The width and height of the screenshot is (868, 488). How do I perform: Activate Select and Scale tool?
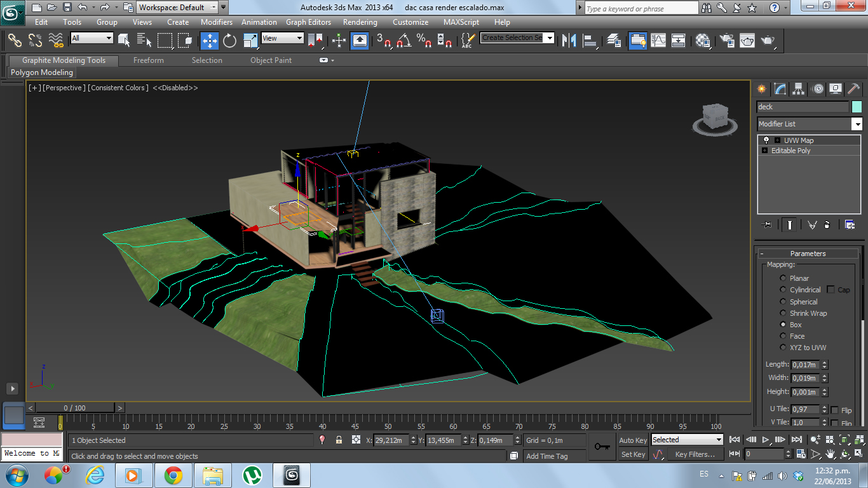(x=250, y=40)
